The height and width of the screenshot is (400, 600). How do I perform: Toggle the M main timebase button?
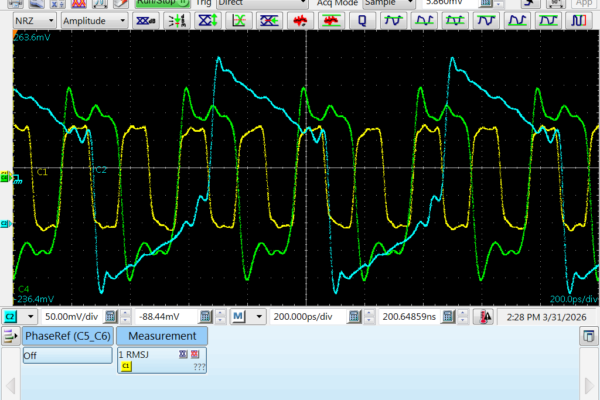coord(239,317)
